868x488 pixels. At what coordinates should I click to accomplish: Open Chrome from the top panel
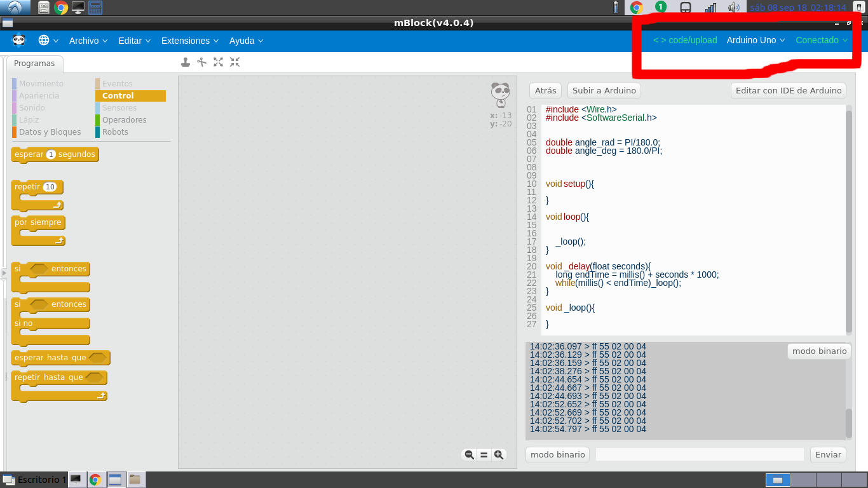[x=61, y=8]
